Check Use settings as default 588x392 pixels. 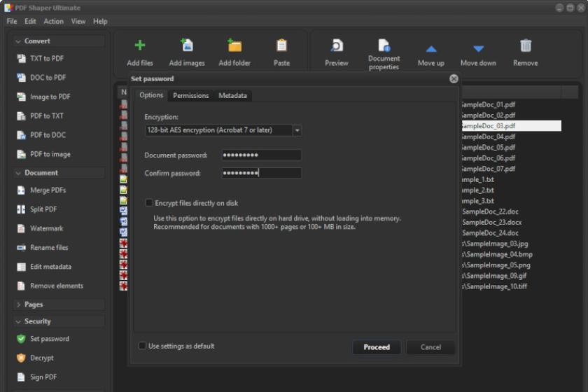point(142,346)
